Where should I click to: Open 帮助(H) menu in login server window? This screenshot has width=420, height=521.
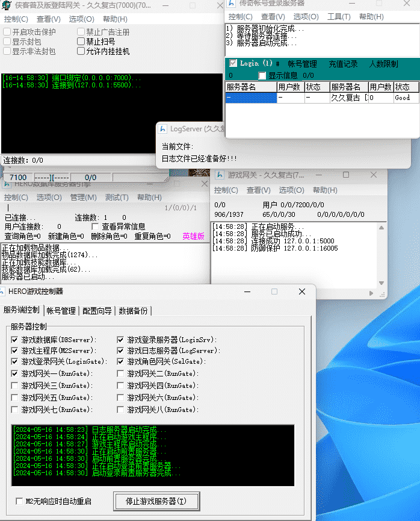point(371,17)
